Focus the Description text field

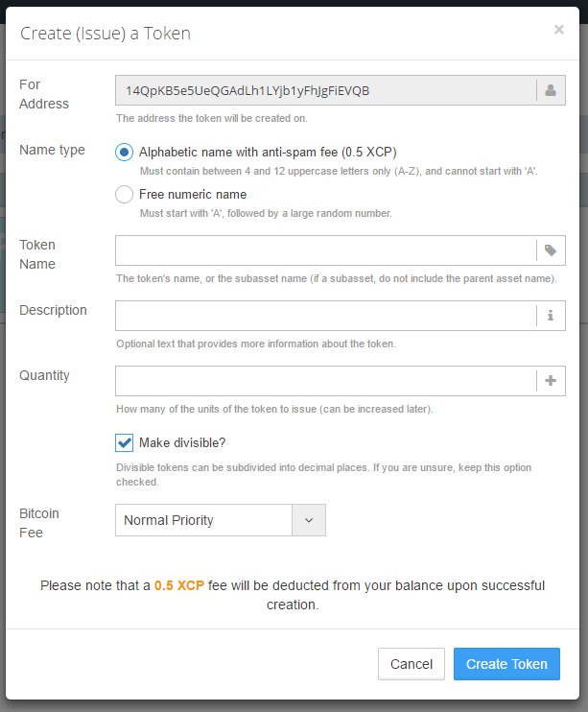click(x=325, y=316)
